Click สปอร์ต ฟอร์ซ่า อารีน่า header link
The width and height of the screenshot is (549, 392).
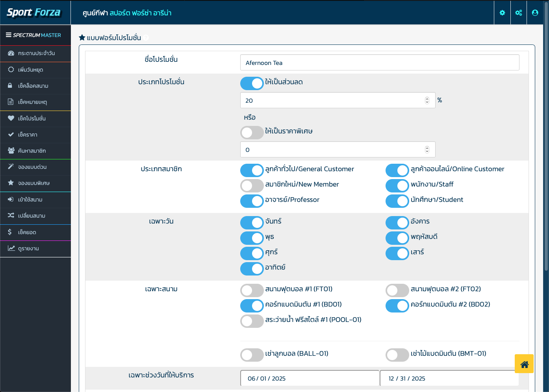click(x=141, y=13)
